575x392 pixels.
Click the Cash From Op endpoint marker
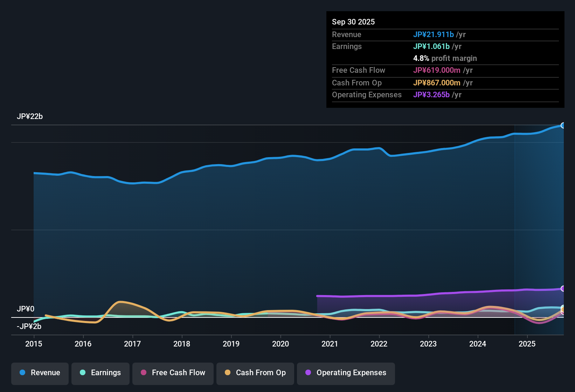(x=562, y=310)
